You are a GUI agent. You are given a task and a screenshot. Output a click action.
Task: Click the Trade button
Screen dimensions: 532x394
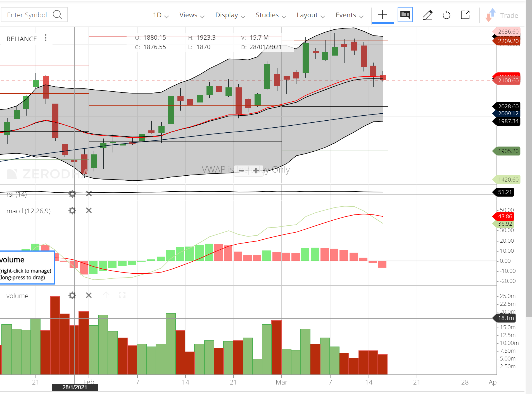point(502,15)
